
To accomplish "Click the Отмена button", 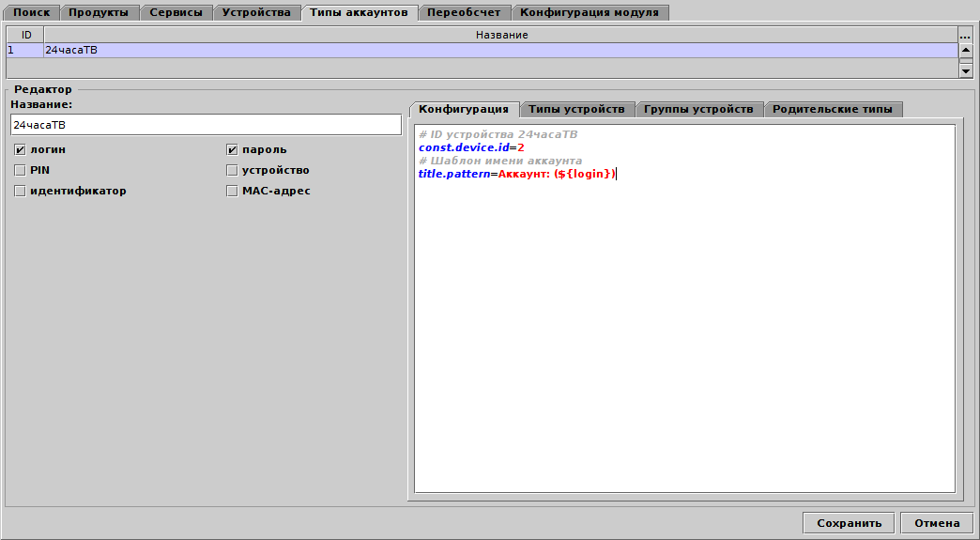I will tap(936, 523).
